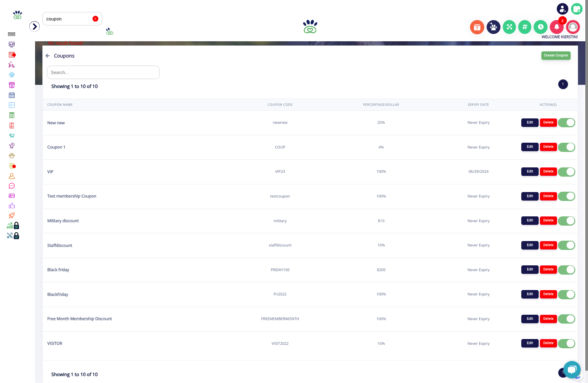Edit the New new coupon
Image resolution: width=588 pixels, height=383 pixels.
tap(530, 123)
